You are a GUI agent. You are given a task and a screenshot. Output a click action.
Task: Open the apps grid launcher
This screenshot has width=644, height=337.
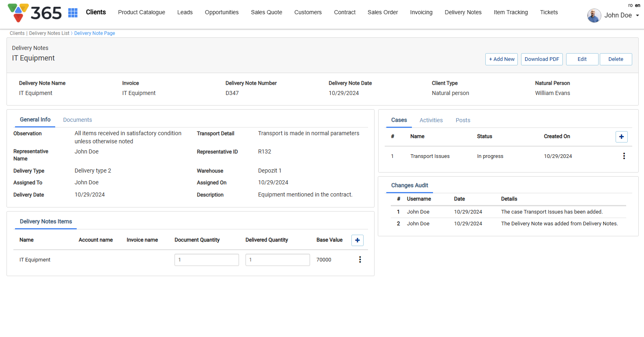click(73, 13)
